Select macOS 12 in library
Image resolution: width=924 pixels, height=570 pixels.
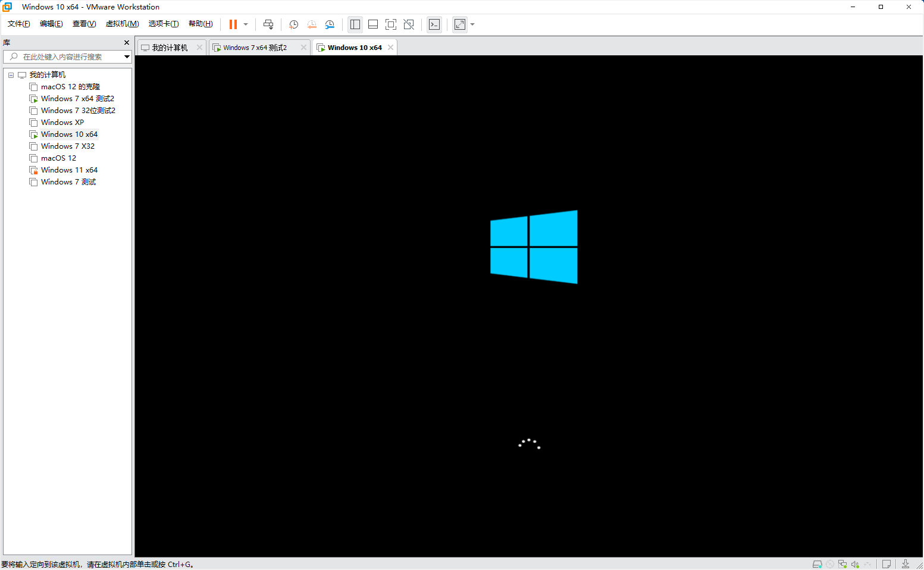(58, 158)
